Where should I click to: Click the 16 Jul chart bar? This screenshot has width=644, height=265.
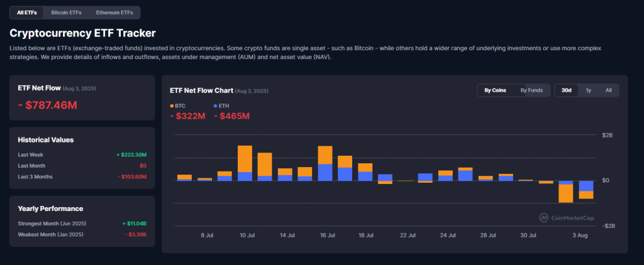pyautogui.click(x=325, y=163)
